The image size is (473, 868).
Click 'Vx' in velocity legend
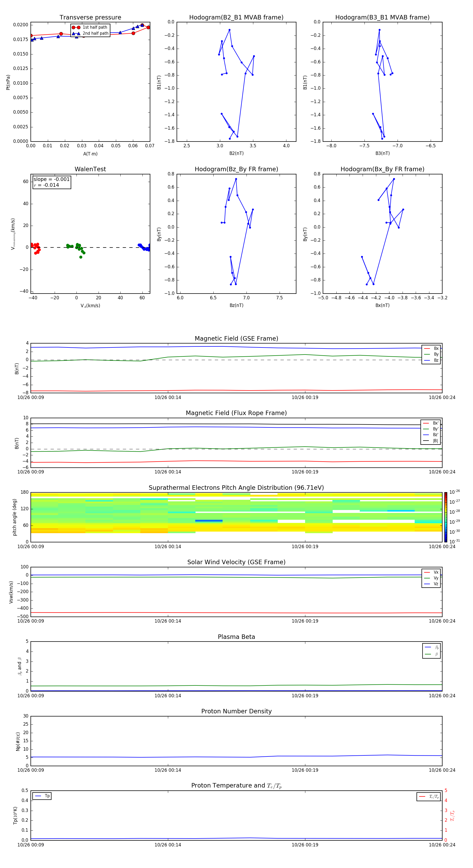coord(431,572)
